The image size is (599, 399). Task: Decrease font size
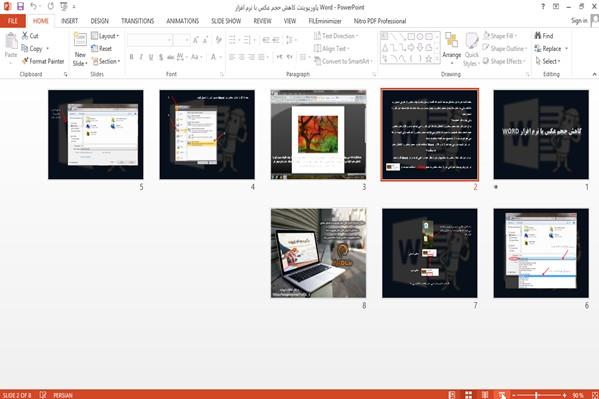[206, 40]
